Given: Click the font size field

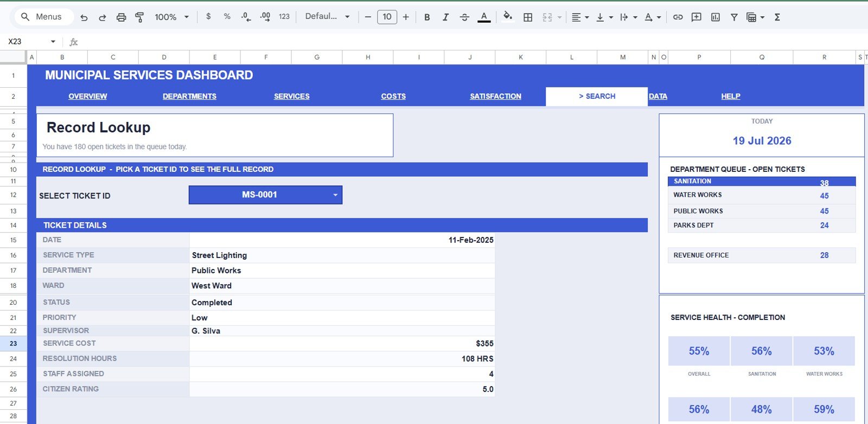Looking at the screenshot, I should 387,17.
